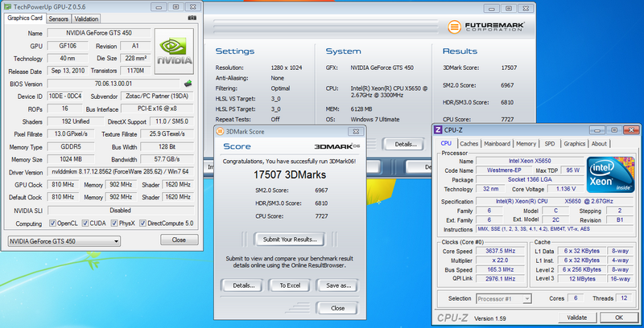644x328 pixels.
Task: Open the Mainboard tab in CPU-Z
Action: (x=497, y=144)
